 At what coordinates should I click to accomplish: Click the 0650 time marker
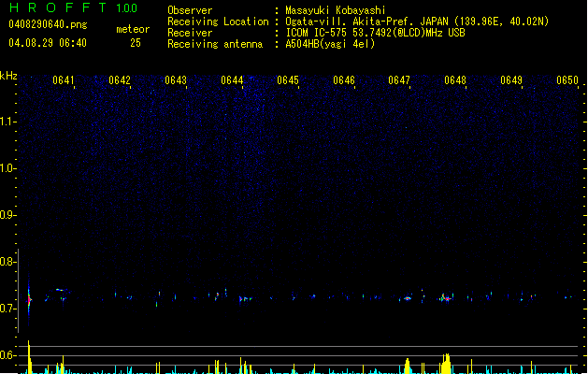click(x=567, y=80)
